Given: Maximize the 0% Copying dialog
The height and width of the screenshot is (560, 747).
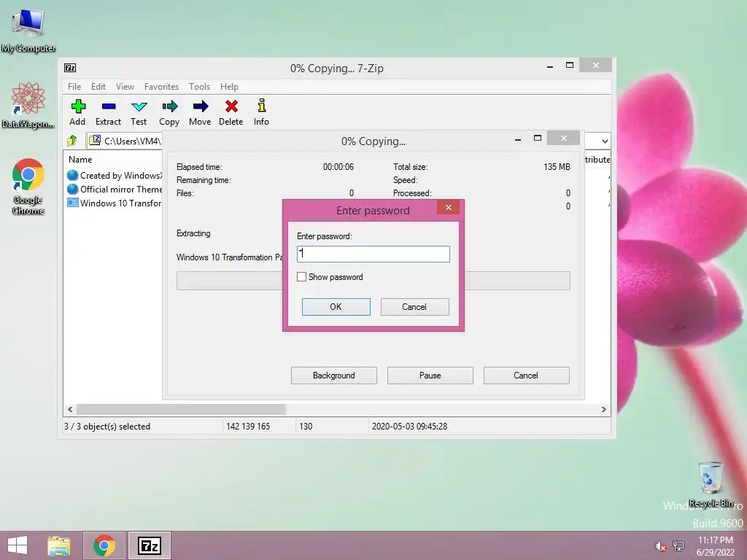Looking at the screenshot, I should 538,138.
